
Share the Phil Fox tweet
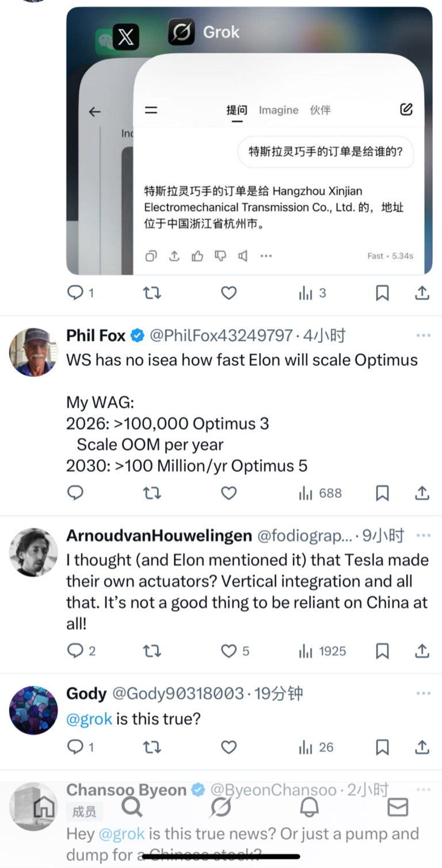[x=422, y=493]
